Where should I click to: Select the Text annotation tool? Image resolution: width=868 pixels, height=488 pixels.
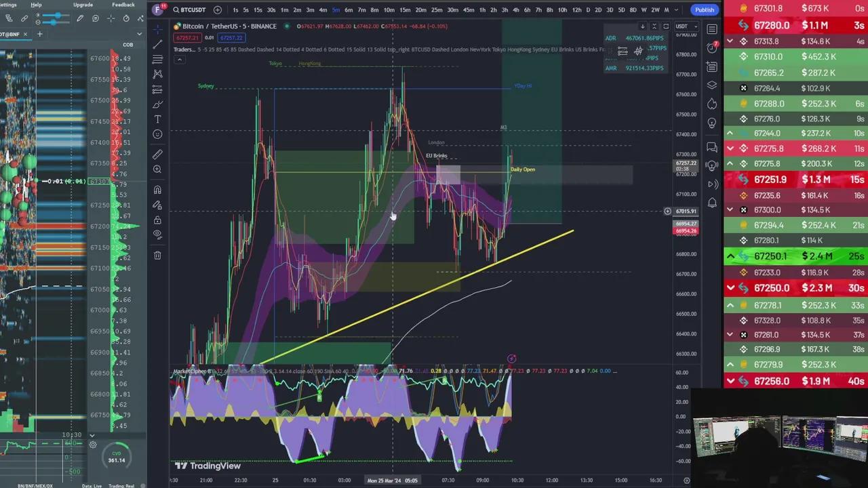tap(157, 119)
